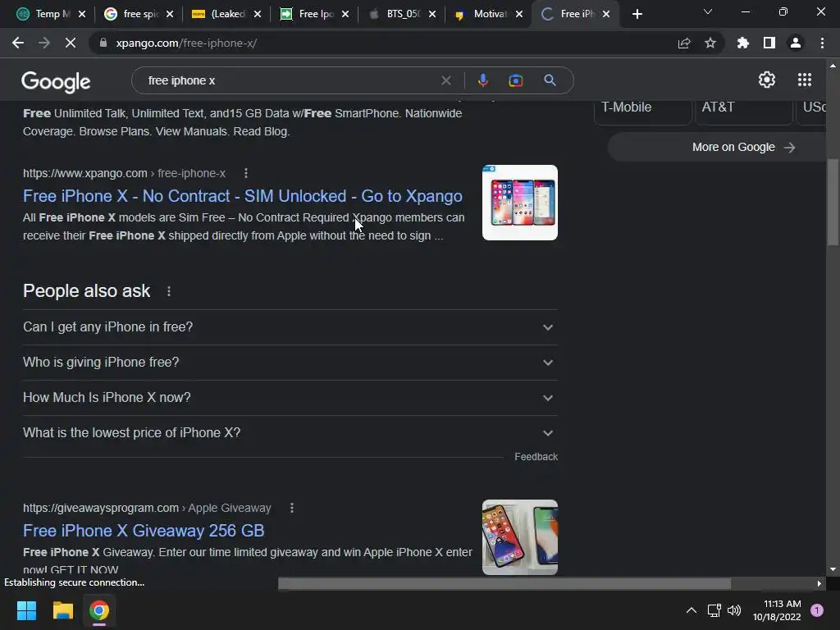Close the Temp Mail tab
The width and height of the screenshot is (840, 630).
[x=82, y=15]
